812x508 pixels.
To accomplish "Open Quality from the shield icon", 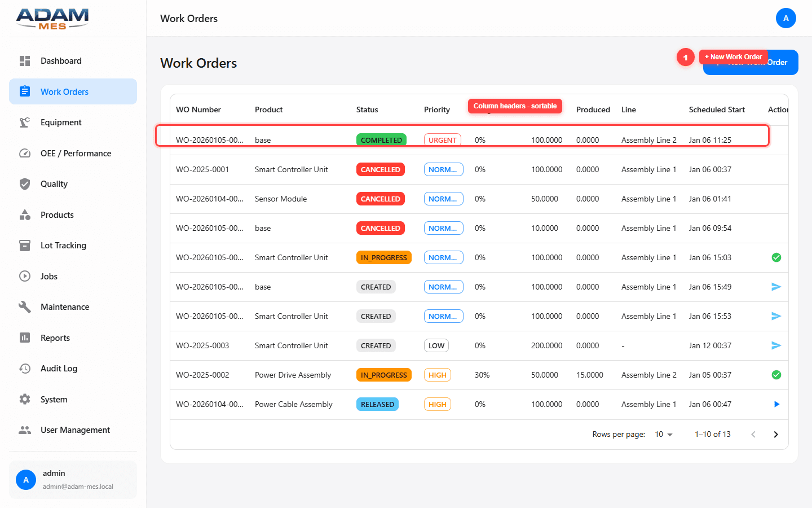I will pyautogui.click(x=25, y=183).
